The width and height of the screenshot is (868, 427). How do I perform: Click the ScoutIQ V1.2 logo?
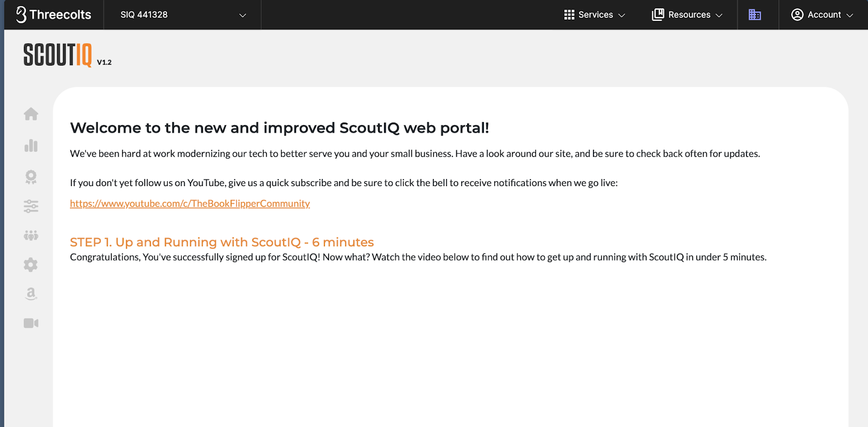click(67, 55)
